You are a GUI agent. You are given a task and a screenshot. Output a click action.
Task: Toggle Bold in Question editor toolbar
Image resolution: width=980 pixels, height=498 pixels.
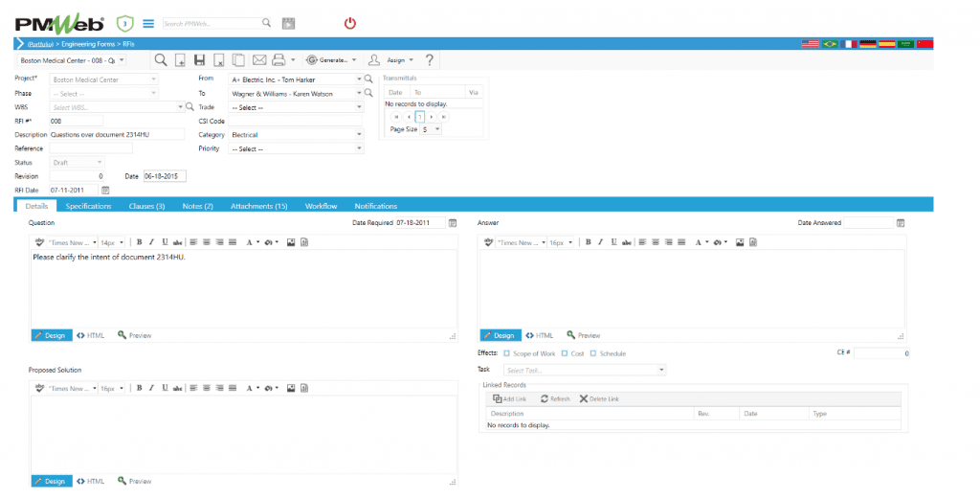click(x=140, y=242)
